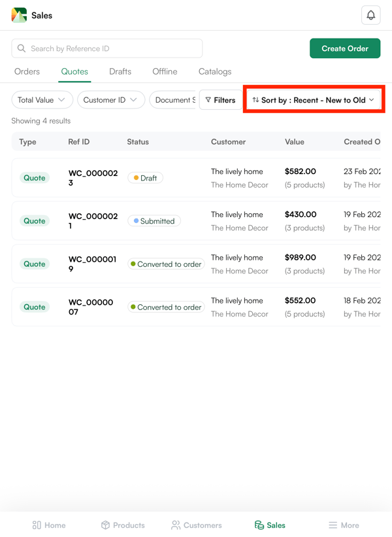392x537 pixels.
Task: Open the Document filter chip
Action: pos(173,100)
